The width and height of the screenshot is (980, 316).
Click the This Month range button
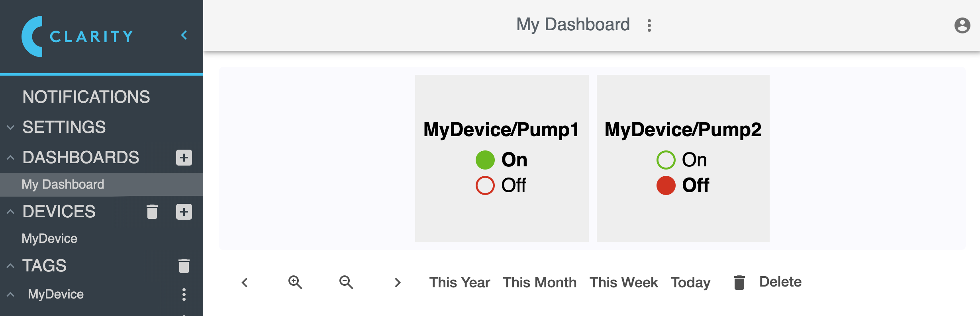[539, 282]
